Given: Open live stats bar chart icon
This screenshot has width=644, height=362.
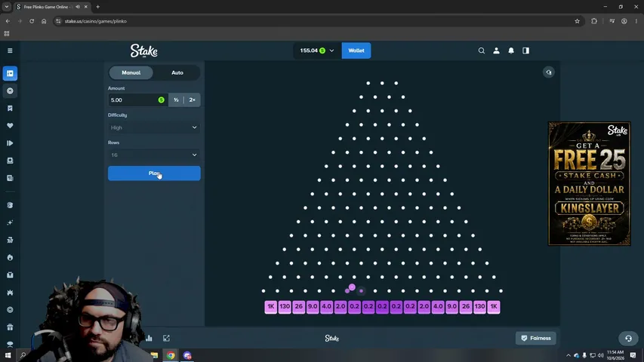Looking at the screenshot, I should [x=149, y=338].
